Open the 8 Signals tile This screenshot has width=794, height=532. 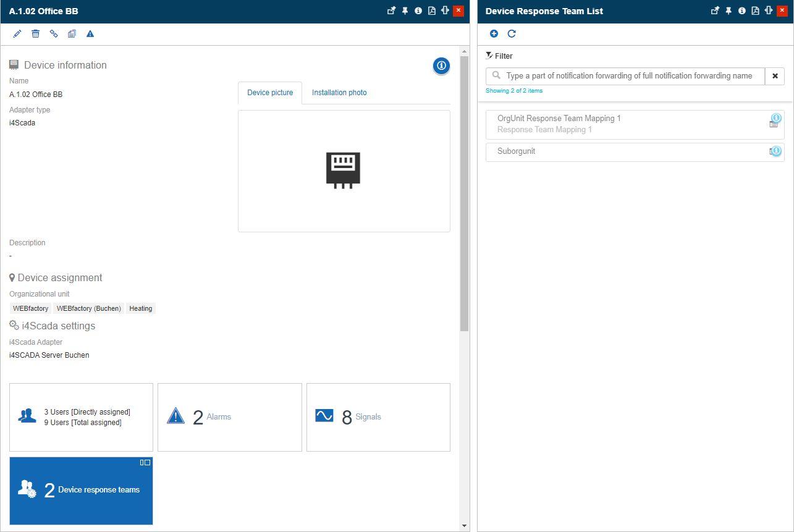[378, 417]
